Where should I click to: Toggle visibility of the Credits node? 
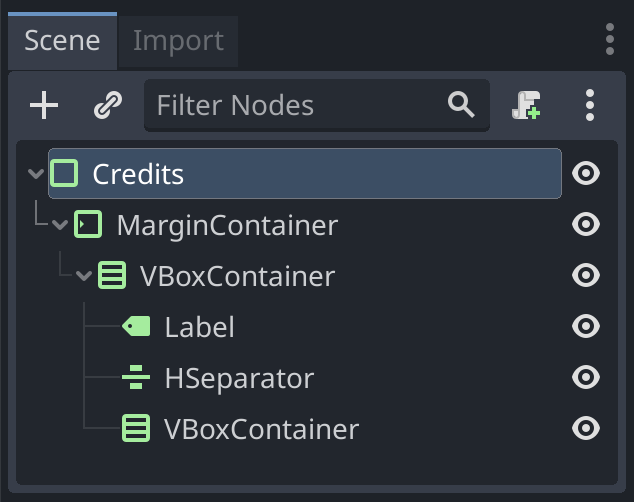(x=585, y=173)
